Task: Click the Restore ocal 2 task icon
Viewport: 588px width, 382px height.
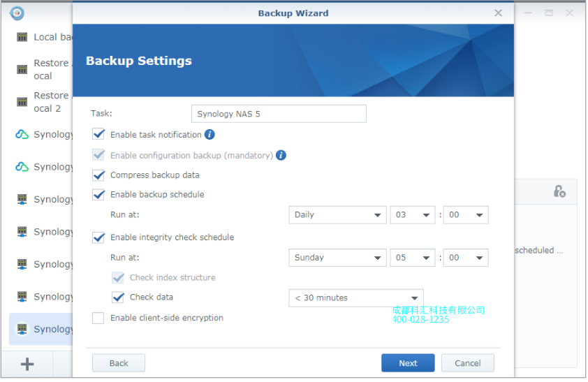Action: coord(22,102)
